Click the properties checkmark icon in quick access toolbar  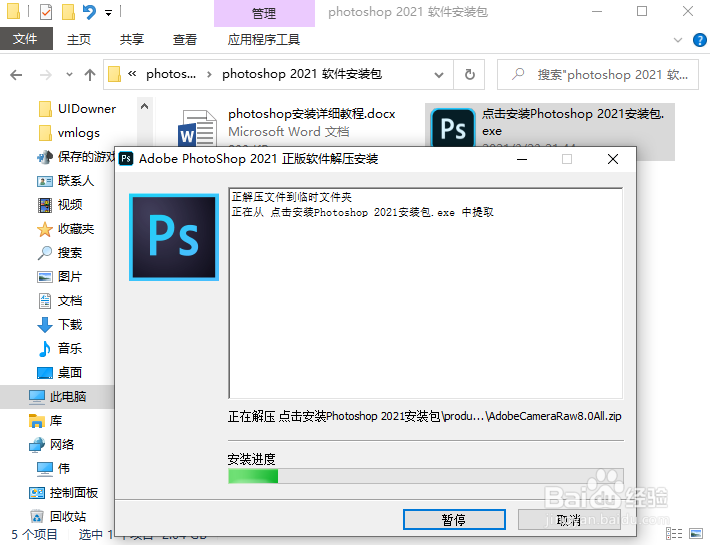(46, 12)
